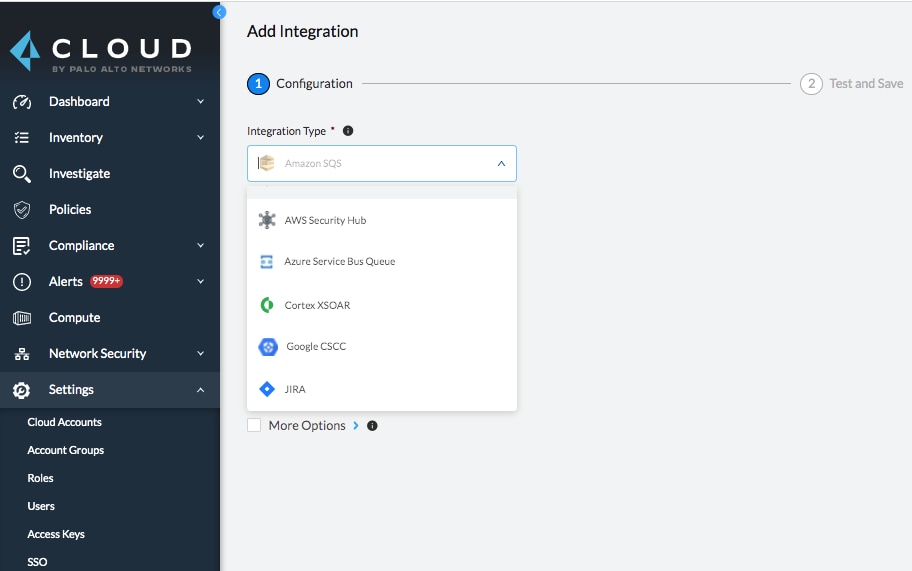The image size is (912, 571).
Task: Click the Alerts menu label
Action: [66, 281]
